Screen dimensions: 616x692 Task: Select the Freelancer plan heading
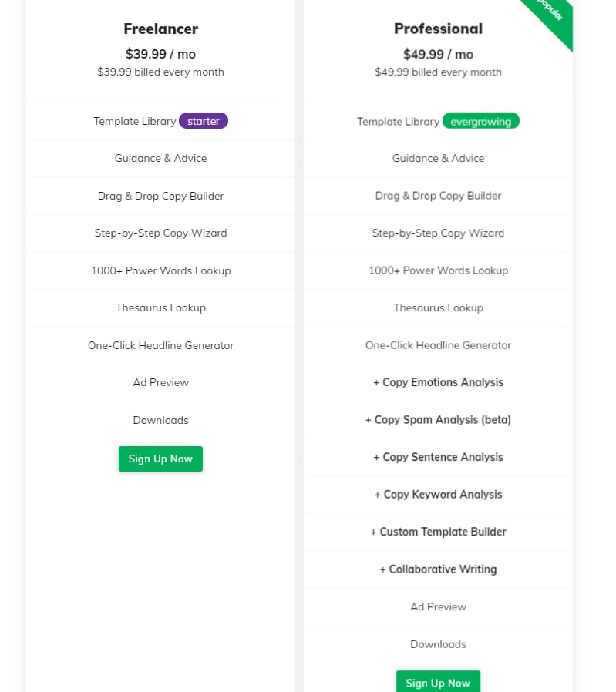coord(160,29)
